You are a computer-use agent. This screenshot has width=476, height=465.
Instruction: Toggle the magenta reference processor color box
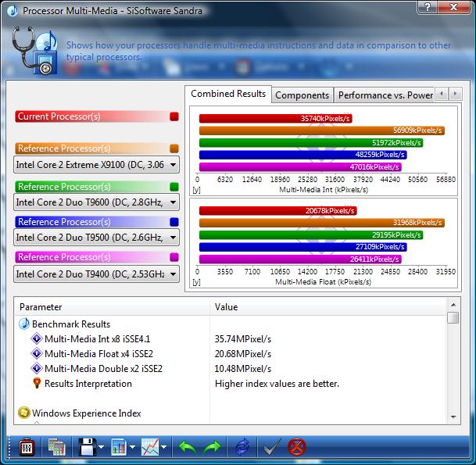click(174, 257)
